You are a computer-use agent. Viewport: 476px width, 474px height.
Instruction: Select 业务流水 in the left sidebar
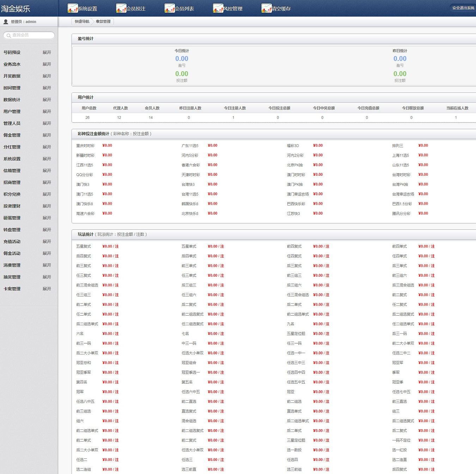click(12, 64)
